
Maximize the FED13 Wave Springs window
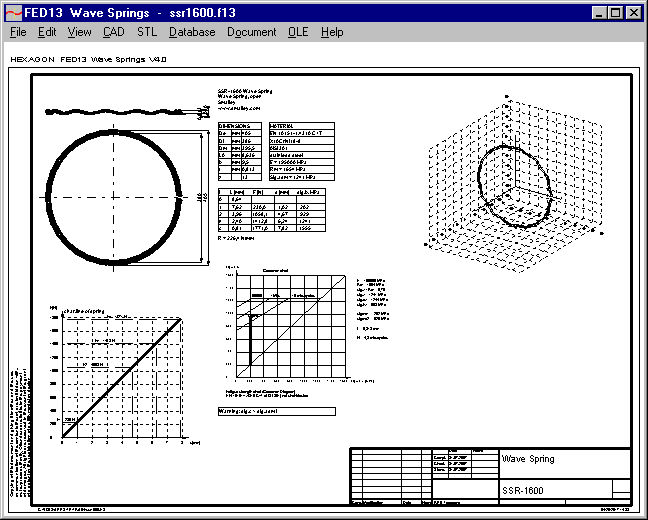615,13
